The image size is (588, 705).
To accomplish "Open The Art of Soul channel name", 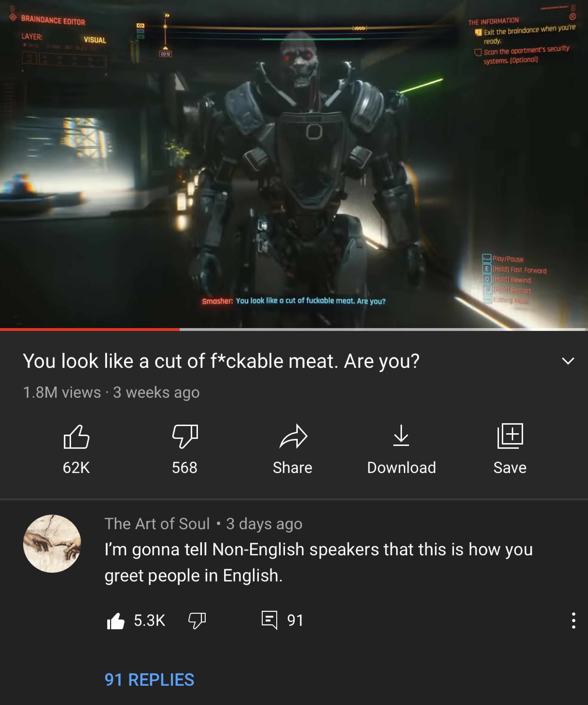I will point(157,524).
